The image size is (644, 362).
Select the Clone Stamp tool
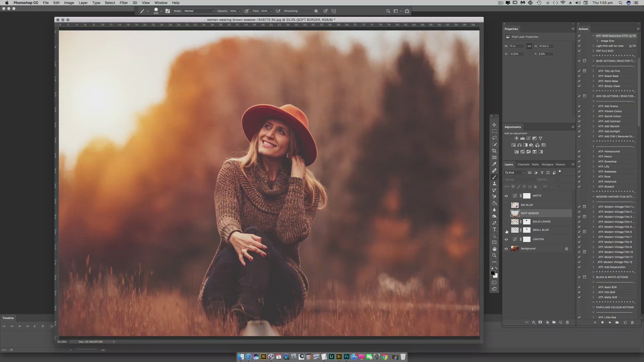(494, 184)
